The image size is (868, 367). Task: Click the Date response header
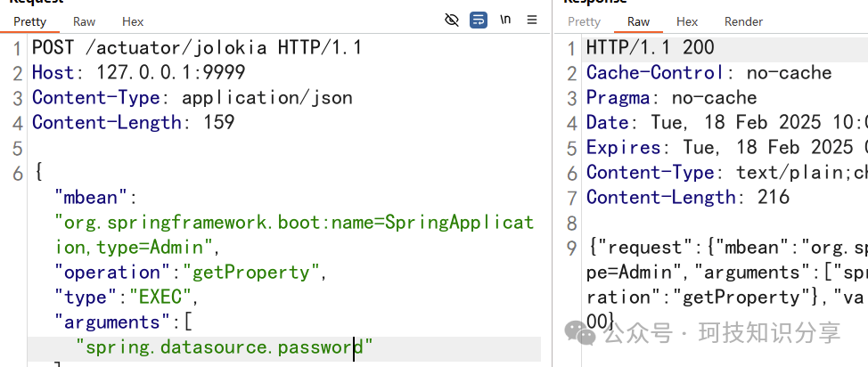click(727, 122)
